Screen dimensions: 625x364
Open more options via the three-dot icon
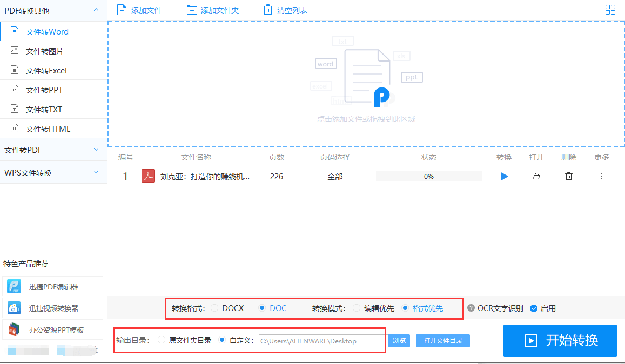point(601,176)
